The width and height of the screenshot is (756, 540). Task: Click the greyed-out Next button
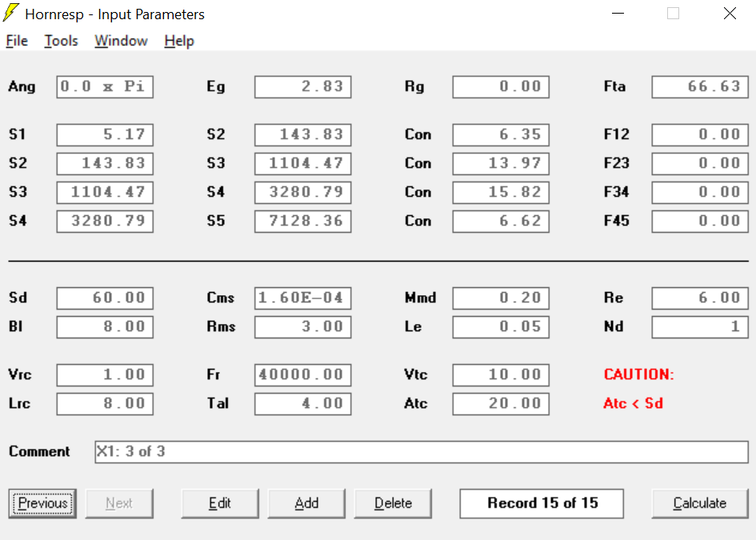119,503
